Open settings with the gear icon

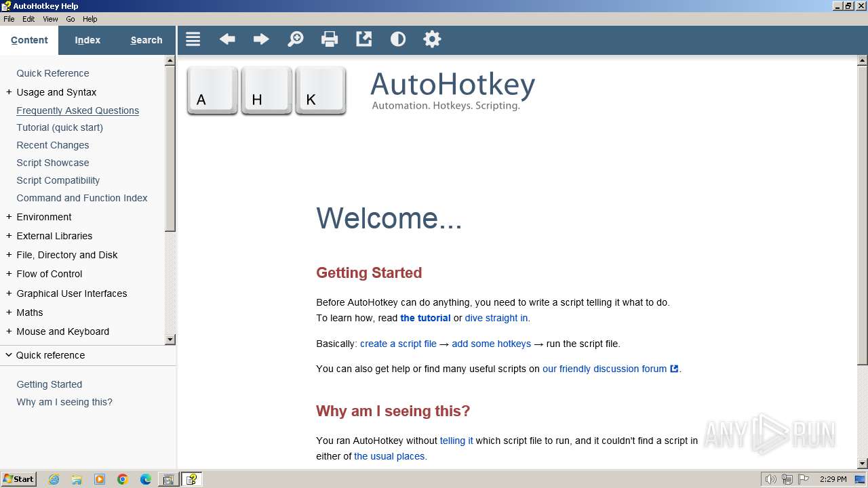click(432, 39)
